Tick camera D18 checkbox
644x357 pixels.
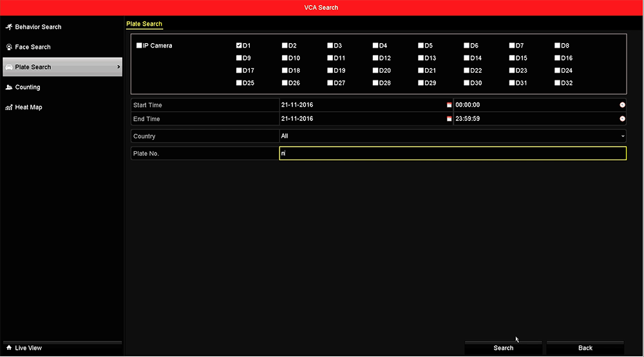click(x=284, y=71)
